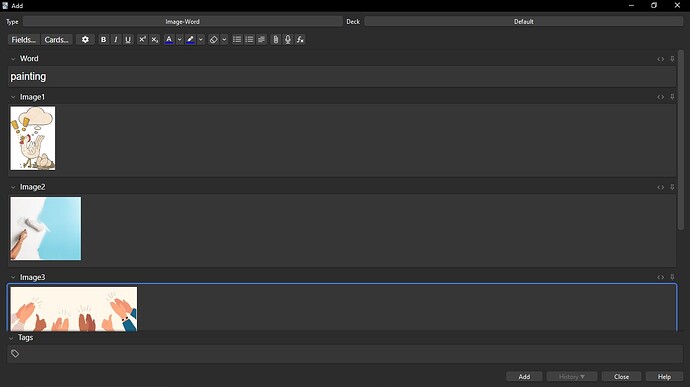This screenshot has height=387, width=690.
Task: Open the Fields... dialog
Action: [23, 40]
